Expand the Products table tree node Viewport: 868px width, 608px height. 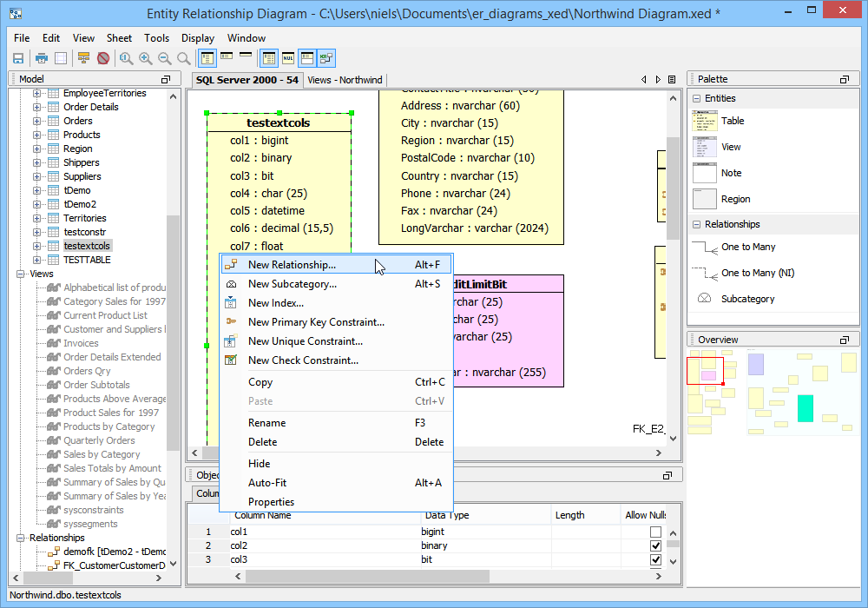coord(37,135)
